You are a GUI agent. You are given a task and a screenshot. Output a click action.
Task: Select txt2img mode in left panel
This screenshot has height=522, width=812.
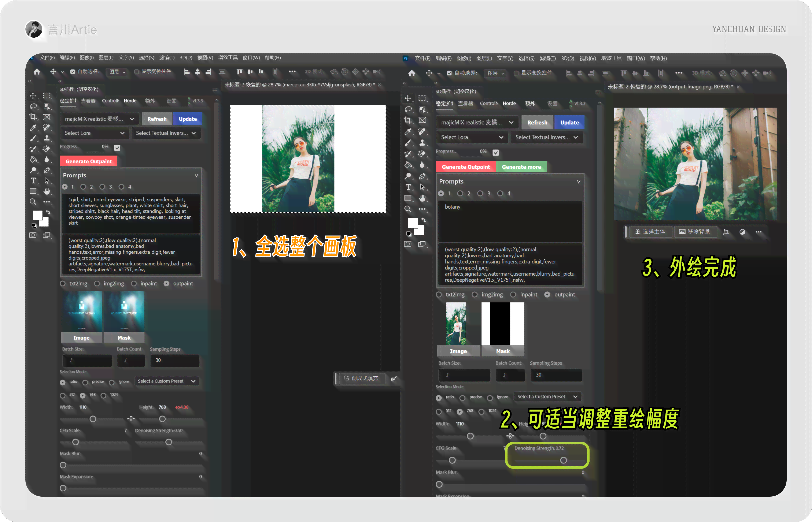coord(63,283)
